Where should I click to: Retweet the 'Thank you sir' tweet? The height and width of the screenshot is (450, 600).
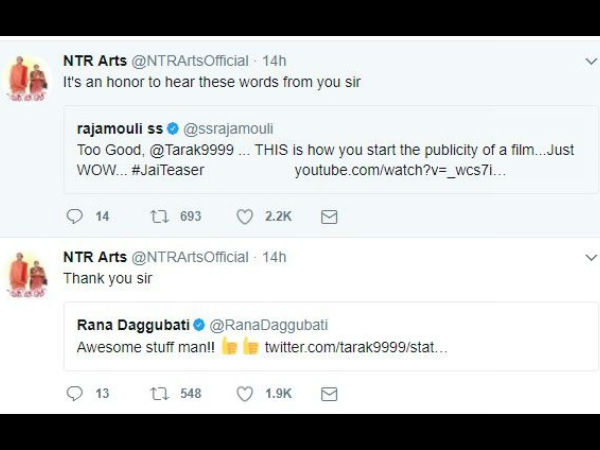pyautogui.click(x=159, y=394)
